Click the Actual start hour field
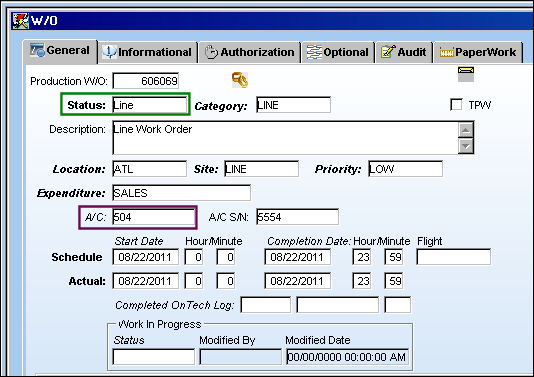Image resolution: width=534 pixels, height=377 pixels. (x=194, y=281)
